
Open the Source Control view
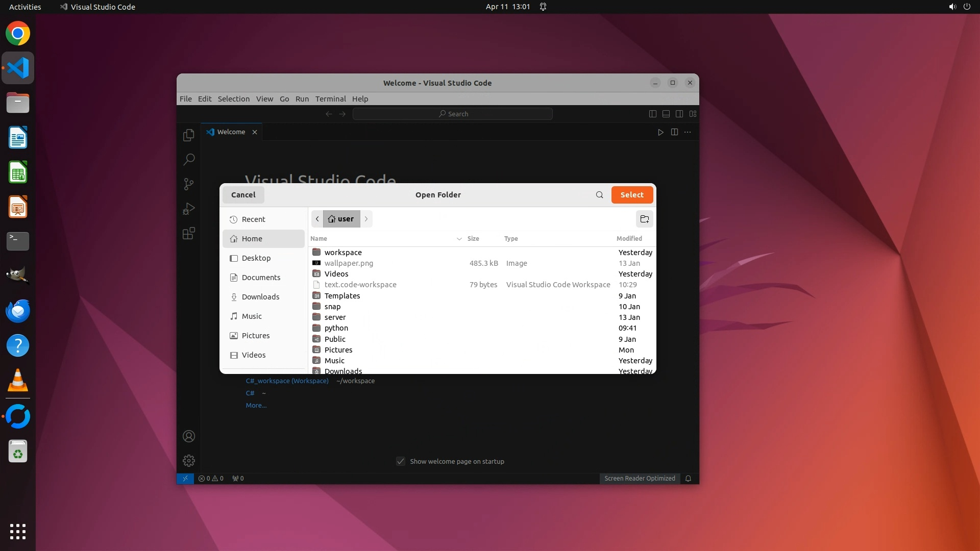click(x=188, y=184)
